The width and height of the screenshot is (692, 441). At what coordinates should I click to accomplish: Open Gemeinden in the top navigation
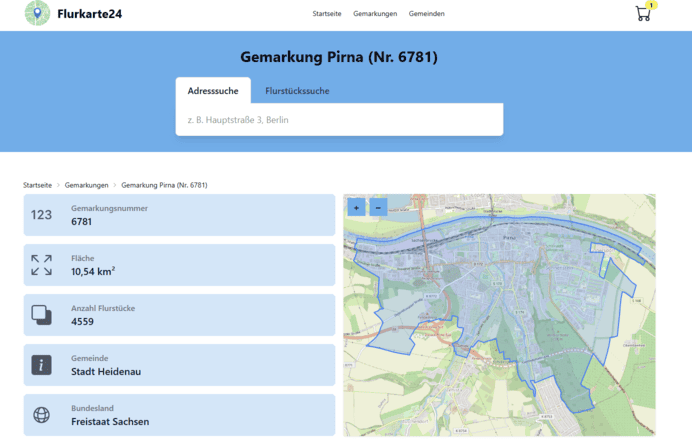[x=426, y=14]
